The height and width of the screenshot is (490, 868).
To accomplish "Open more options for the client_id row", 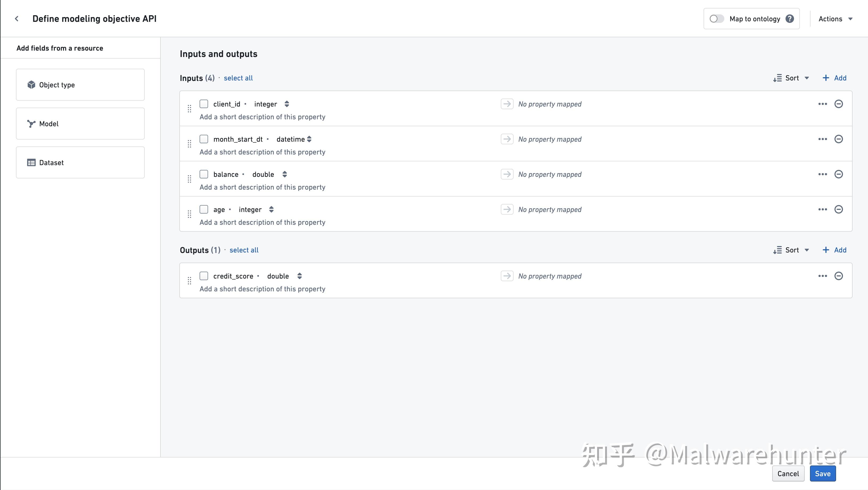I will 822,104.
